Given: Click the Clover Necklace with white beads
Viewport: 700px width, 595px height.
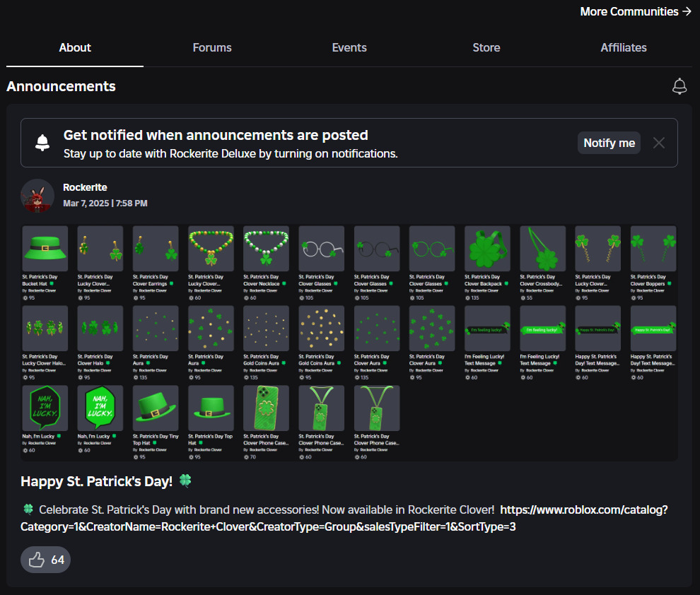Looking at the screenshot, I should (x=267, y=249).
